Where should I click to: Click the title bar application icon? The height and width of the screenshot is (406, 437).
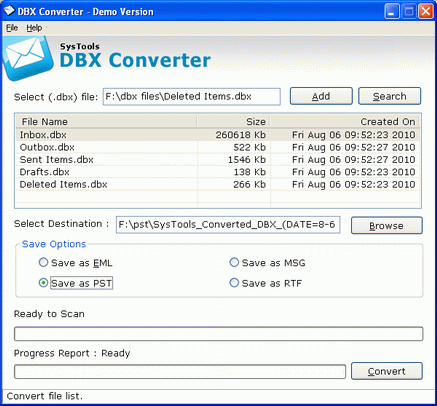[x=9, y=11]
